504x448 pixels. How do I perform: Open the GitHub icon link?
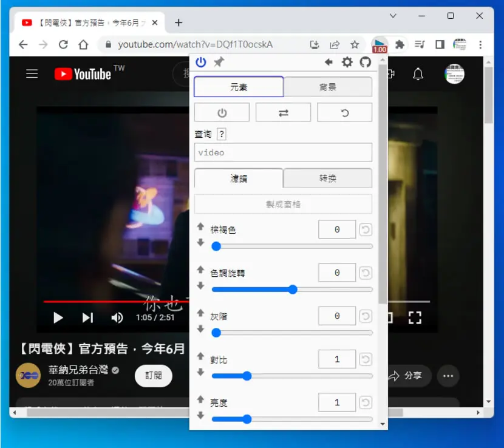pyautogui.click(x=365, y=62)
